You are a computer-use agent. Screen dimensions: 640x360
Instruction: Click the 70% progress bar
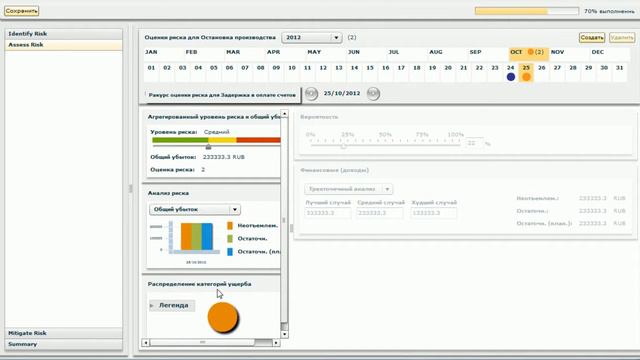[527, 11]
